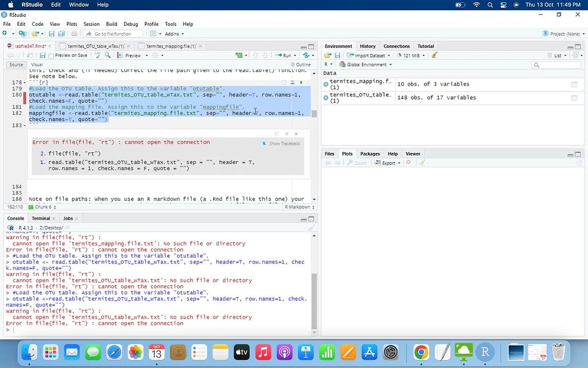Viewport: 588px width, 368px height.
Task: Launch Google Chrome from the dock
Action: 420,351
